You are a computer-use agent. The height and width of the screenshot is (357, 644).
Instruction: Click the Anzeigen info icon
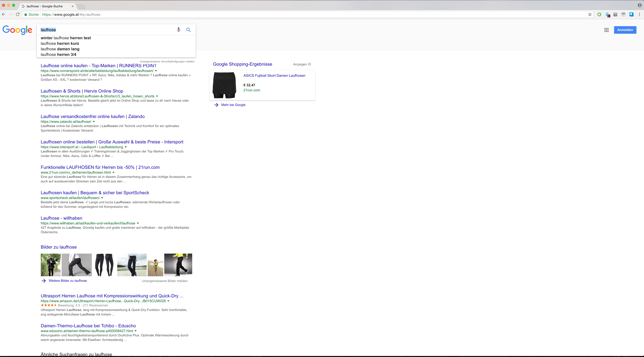(310, 64)
